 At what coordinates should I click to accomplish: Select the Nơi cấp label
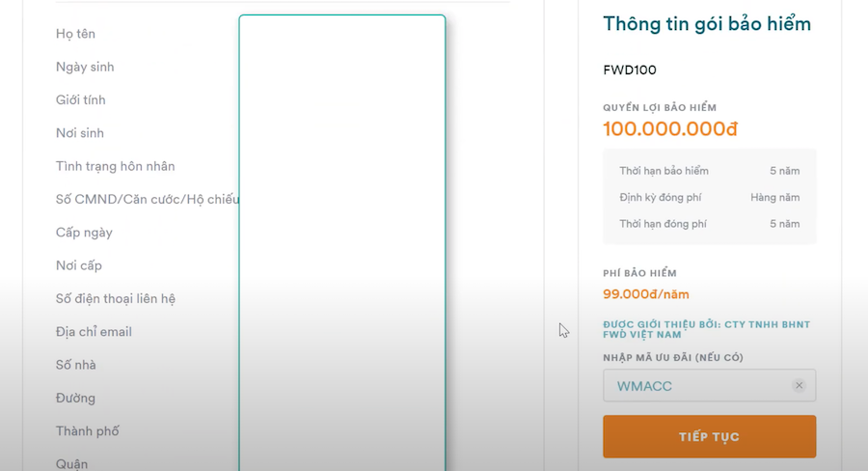79,265
